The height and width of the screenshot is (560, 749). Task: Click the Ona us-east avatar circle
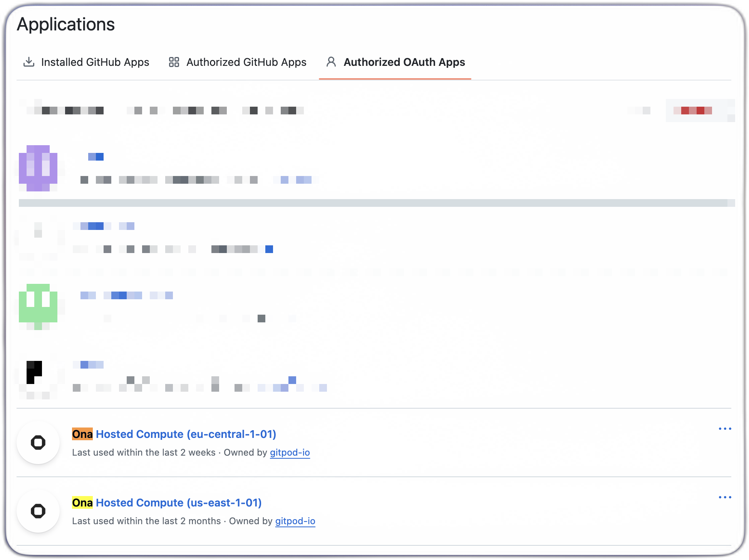click(x=38, y=511)
